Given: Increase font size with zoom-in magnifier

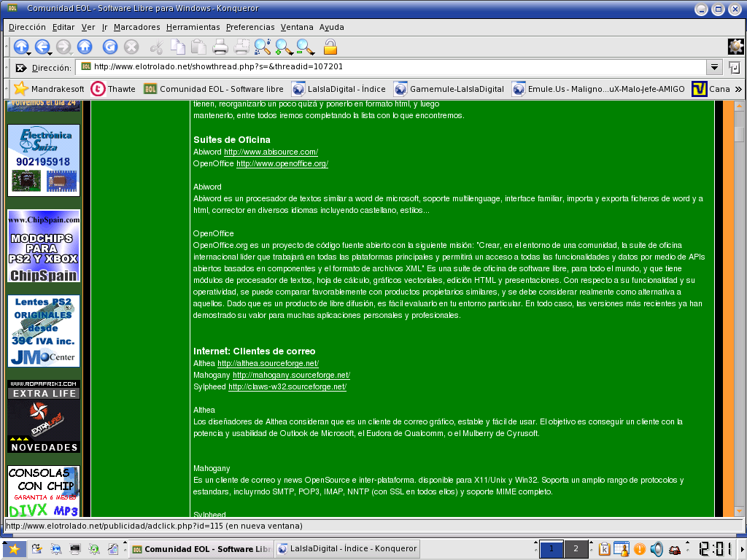Looking at the screenshot, I should point(282,46).
